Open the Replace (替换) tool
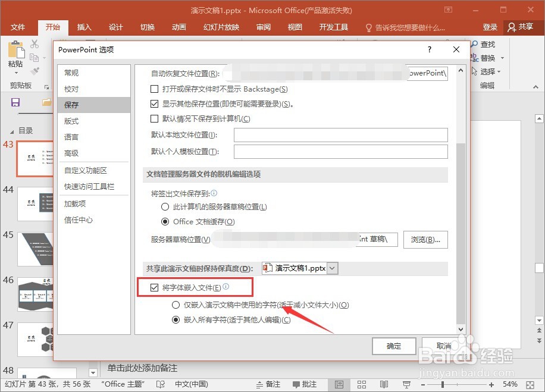 coord(483,58)
